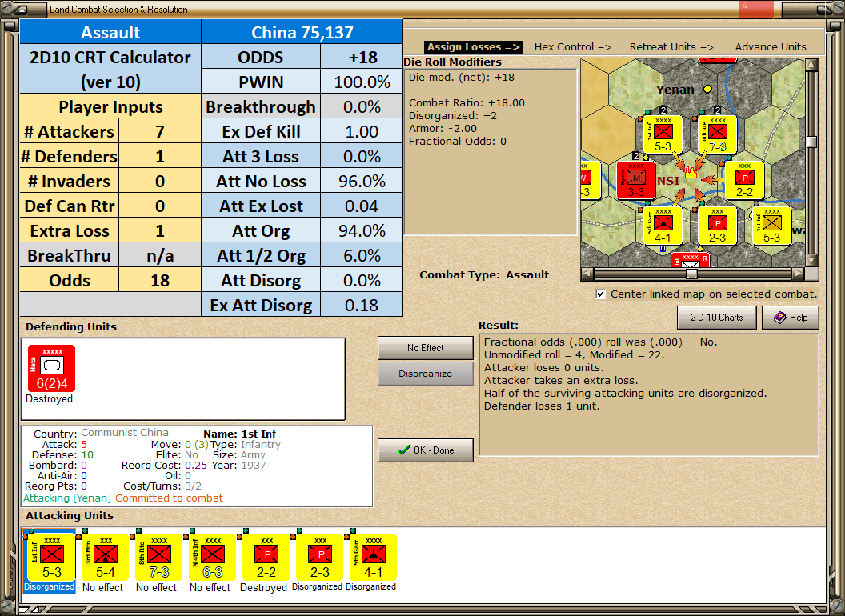Viewport: 845px width, 616px height.
Task: Click the Disorganize button
Action: point(425,374)
